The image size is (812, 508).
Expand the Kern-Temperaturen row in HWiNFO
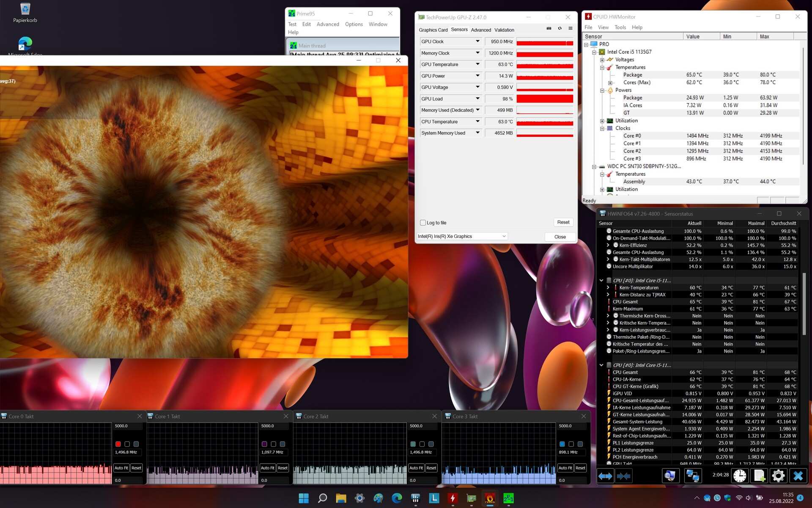[x=608, y=287]
